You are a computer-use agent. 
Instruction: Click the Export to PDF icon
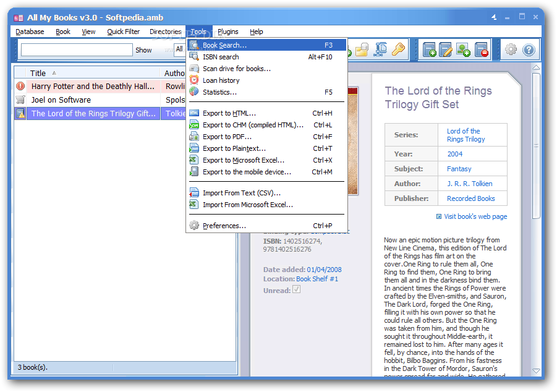pyautogui.click(x=194, y=137)
